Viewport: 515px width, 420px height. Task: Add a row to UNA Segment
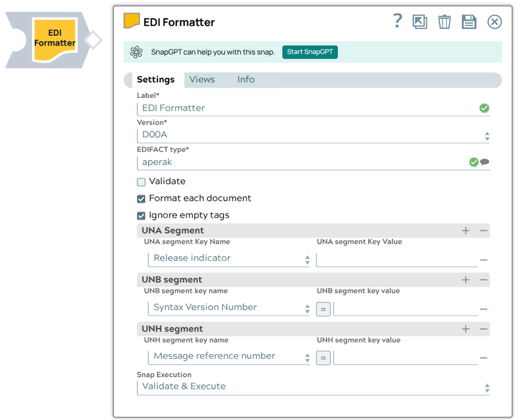465,231
